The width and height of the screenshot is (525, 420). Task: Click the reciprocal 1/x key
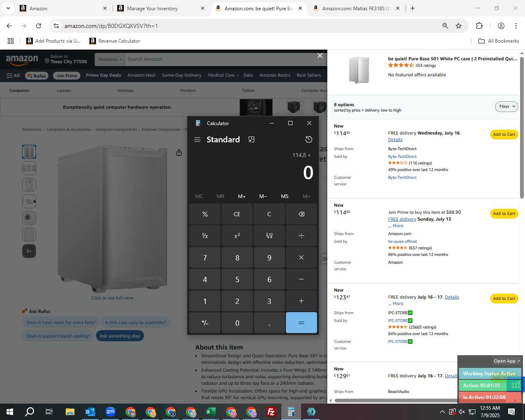coord(205,236)
